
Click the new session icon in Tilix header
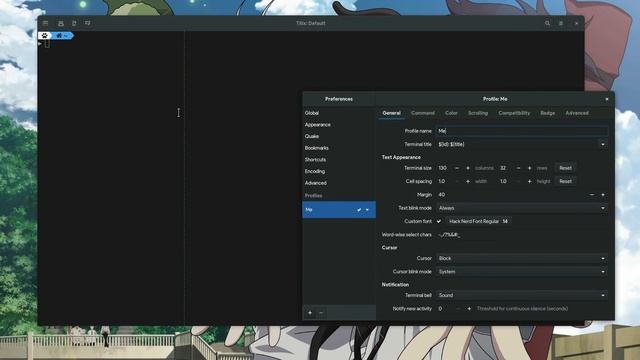pos(61,23)
